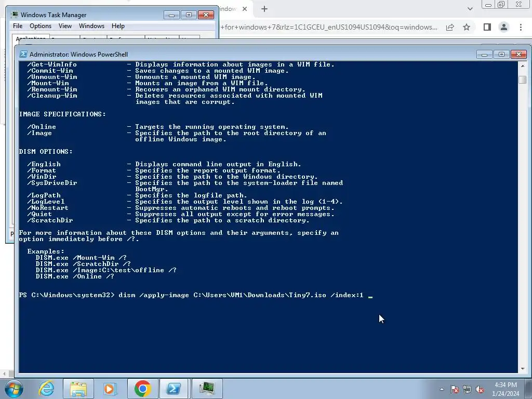Screen dimensions: 532x399
Task: Click the /Online option text
Action: [x=42, y=127]
